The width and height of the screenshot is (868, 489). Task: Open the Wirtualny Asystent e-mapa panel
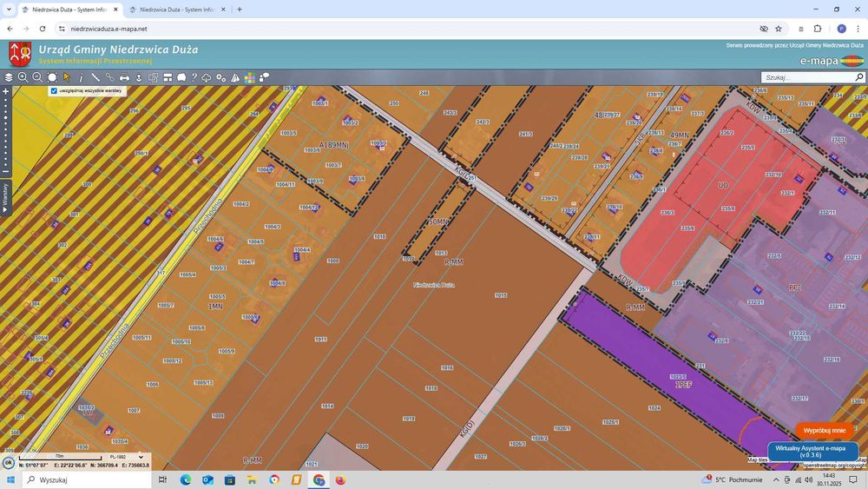[x=813, y=452]
